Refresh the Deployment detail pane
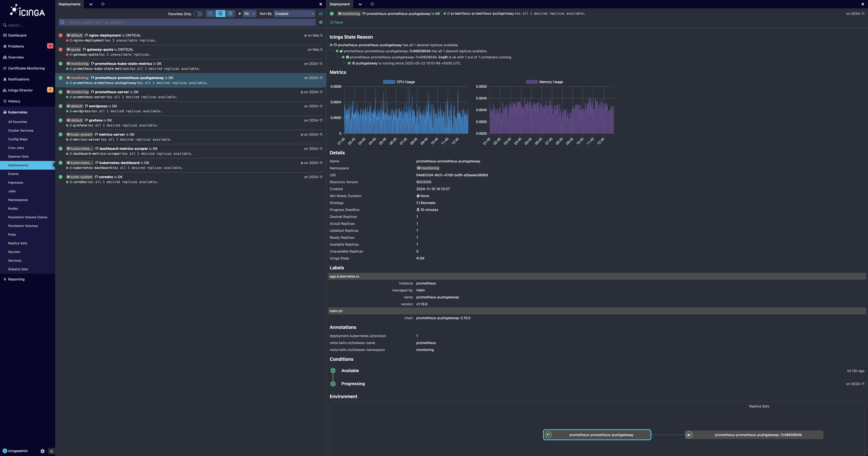868x456 pixels. (372, 4)
